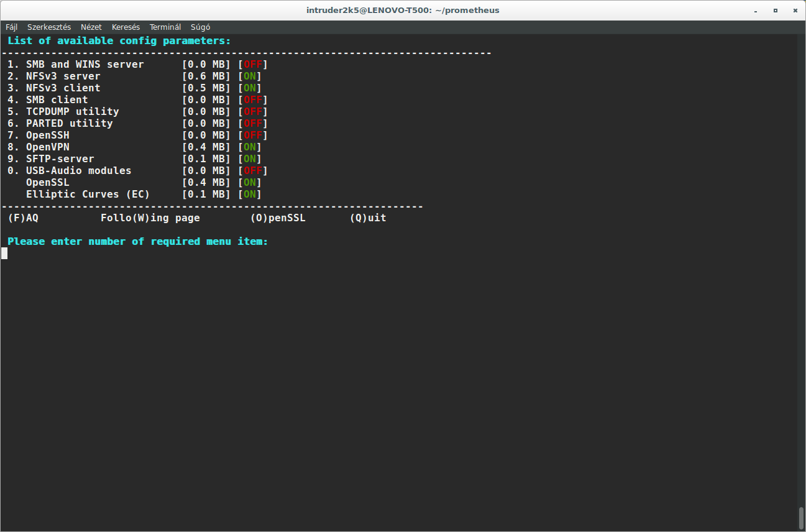Maximize the terminal window

point(775,11)
